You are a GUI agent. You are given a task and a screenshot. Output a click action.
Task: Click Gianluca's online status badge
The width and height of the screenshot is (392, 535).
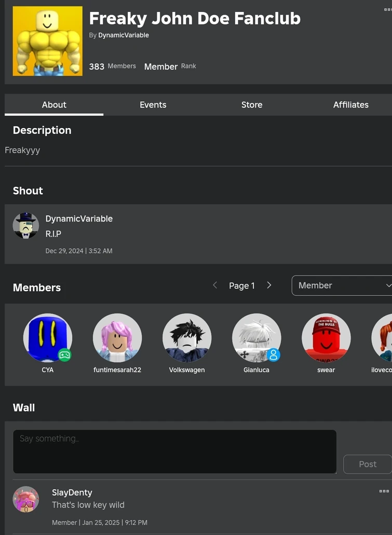(274, 355)
